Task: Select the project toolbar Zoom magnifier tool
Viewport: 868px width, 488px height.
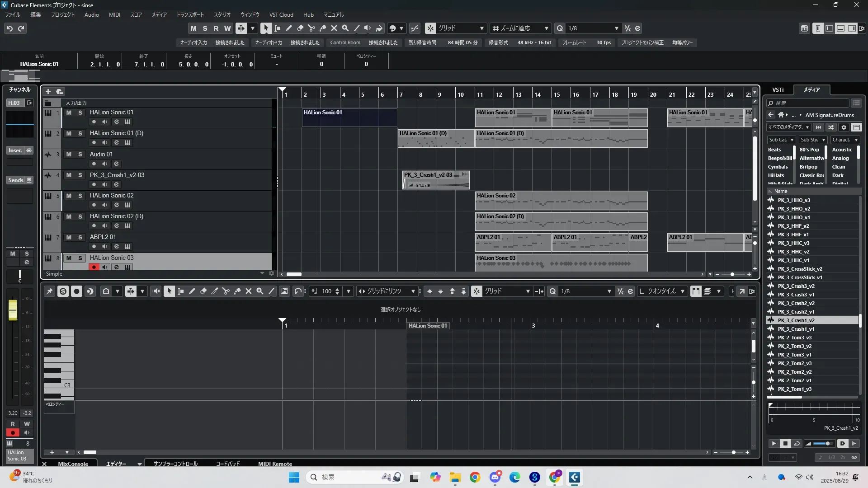Action: (345, 28)
